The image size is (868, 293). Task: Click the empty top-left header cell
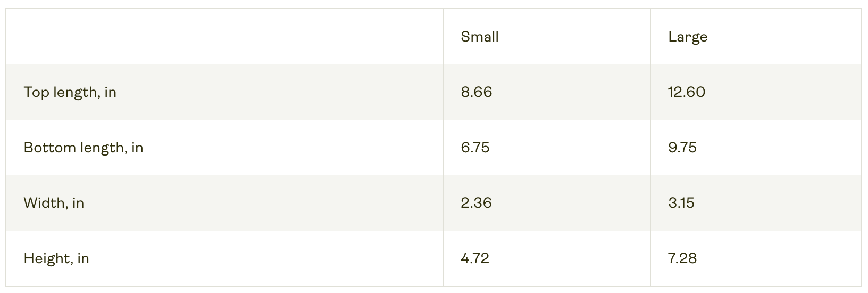click(224, 37)
